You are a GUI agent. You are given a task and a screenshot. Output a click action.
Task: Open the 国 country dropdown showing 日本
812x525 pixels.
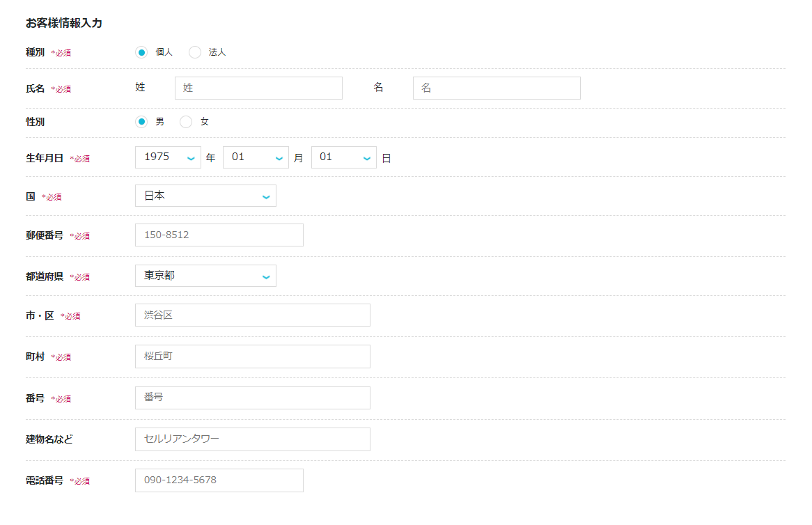coord(205,196)
